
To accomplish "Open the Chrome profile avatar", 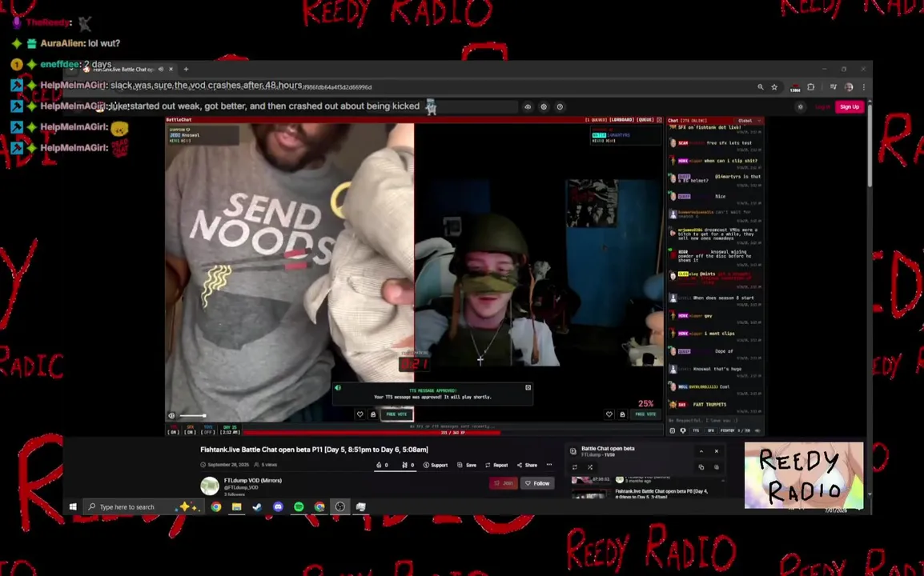I will [x=849, y=87].
